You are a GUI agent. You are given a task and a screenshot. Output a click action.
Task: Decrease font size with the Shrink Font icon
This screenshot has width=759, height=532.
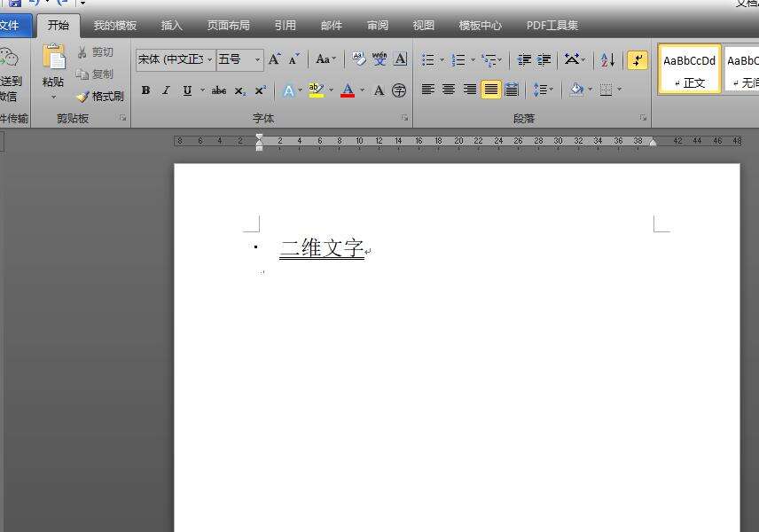click(293, 59)
